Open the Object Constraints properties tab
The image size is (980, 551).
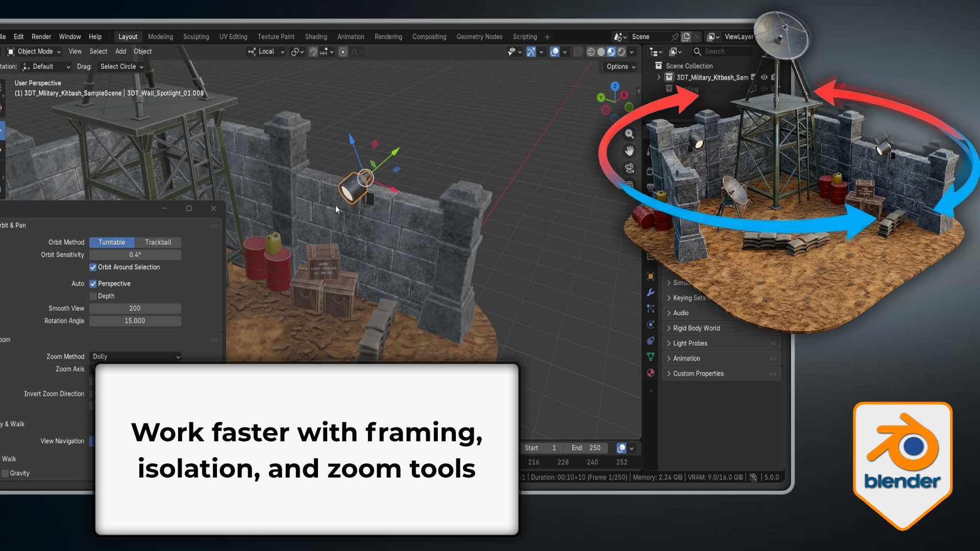650,341
